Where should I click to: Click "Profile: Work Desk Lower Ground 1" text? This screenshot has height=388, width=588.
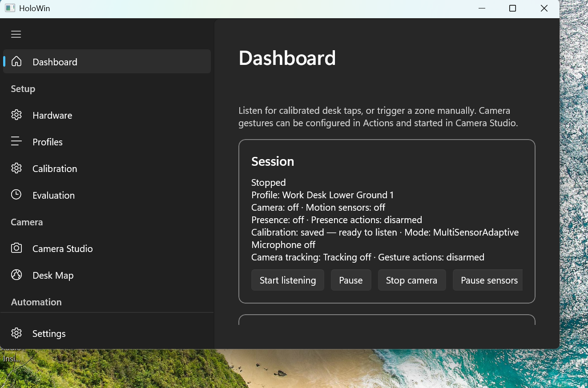[322, 195]
